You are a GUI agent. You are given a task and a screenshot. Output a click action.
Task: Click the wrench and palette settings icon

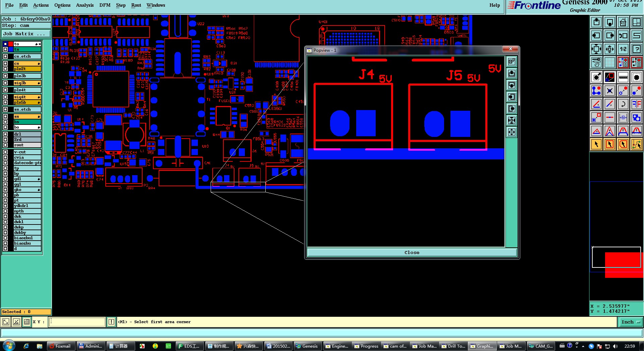click(596, 62)
